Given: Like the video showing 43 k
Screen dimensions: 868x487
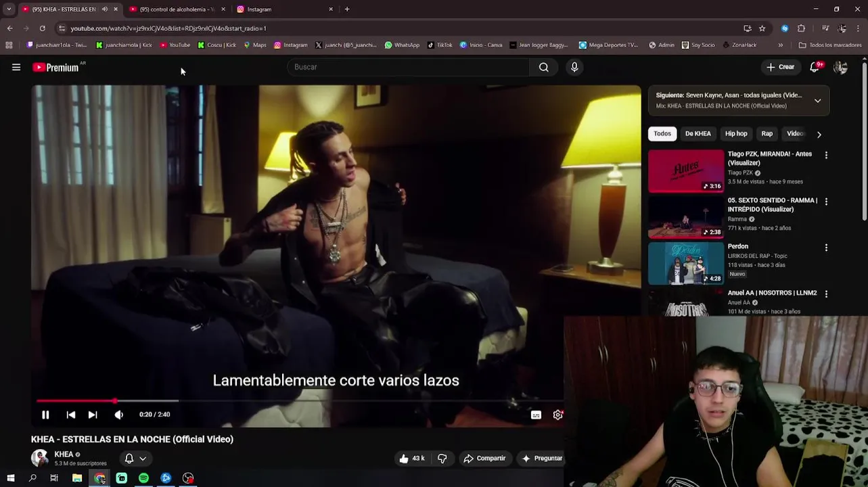Looking at the screenshot, I should [x=412, y=459].
